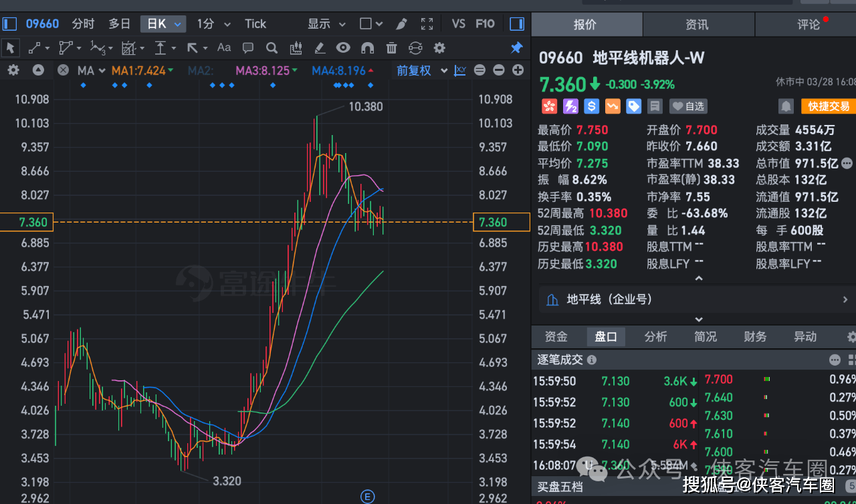
Task: Open the 简况 profile tab
Action: [706, 337]
